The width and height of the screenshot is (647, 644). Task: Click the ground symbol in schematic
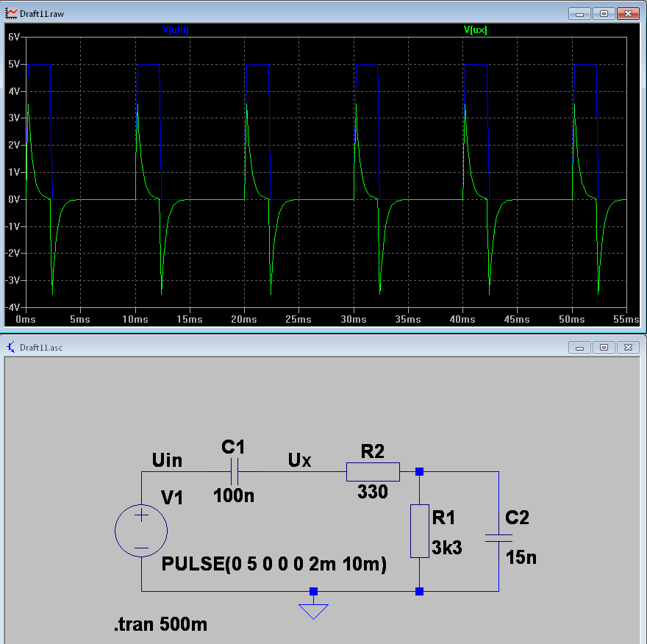point(314,612)
